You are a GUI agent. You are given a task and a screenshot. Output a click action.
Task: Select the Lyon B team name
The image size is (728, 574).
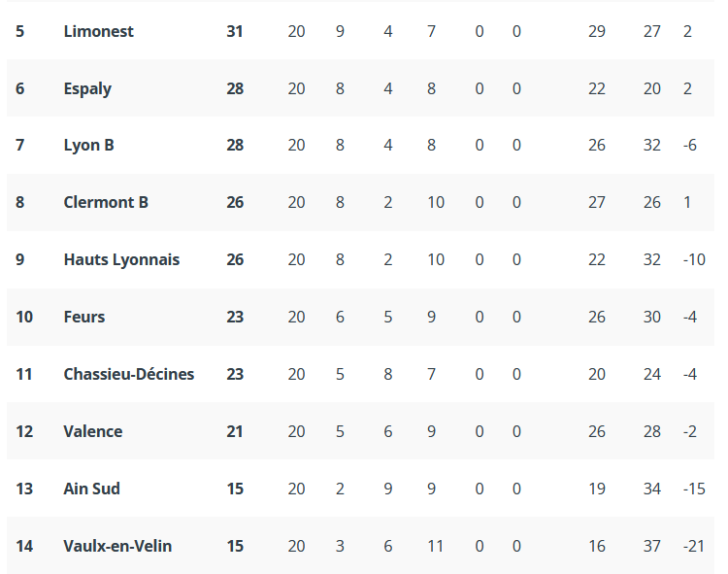[88, 146]
